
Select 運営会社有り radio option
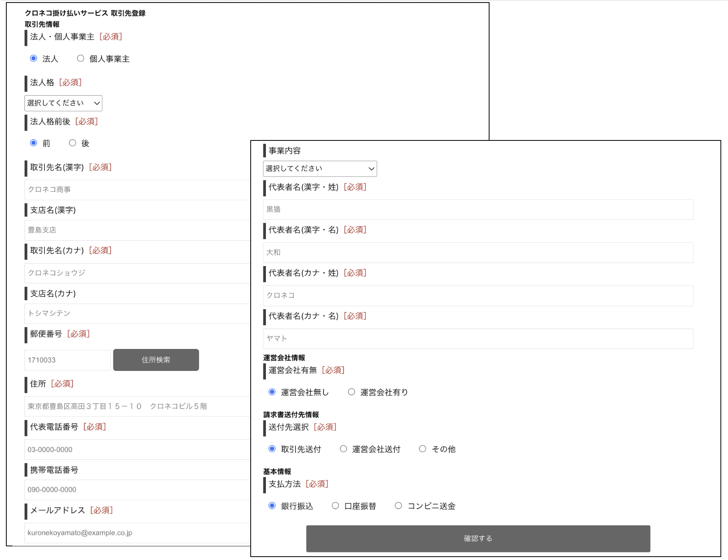click(351, 392)
